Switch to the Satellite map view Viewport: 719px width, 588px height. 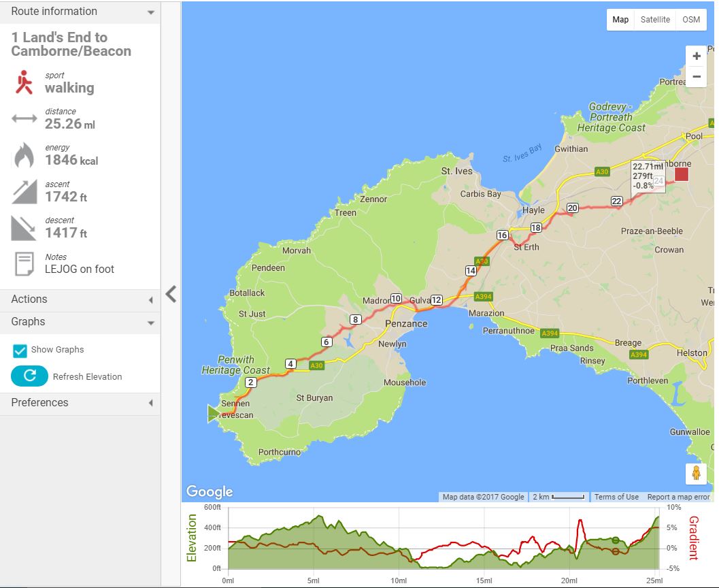click(654, 20)
